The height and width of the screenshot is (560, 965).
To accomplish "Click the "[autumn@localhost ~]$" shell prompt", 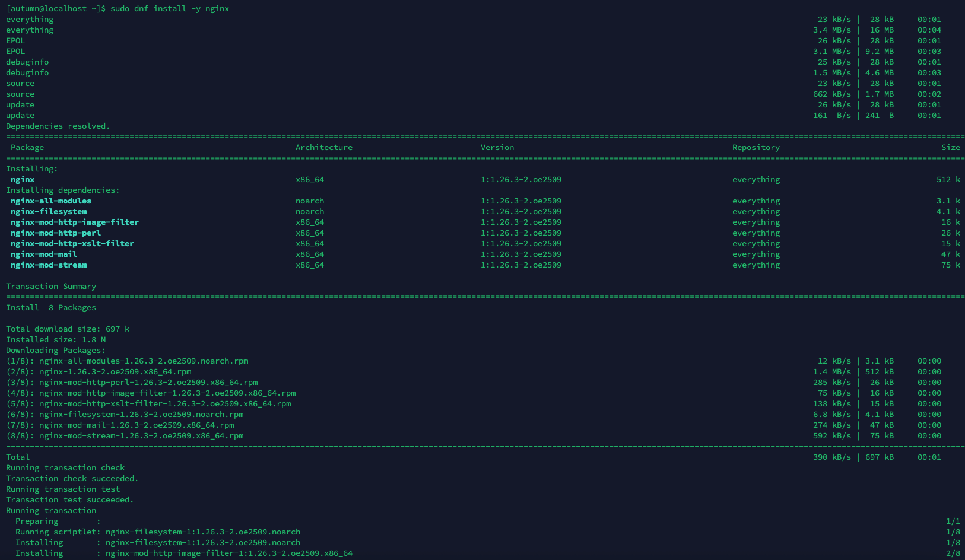I will pos(56,9).
